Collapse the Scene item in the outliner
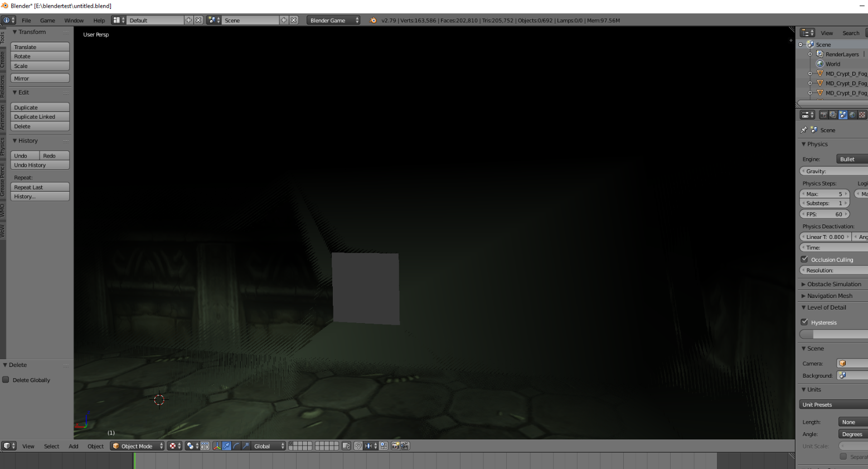Viewport: 868px width, 469px height. [799, 45]
